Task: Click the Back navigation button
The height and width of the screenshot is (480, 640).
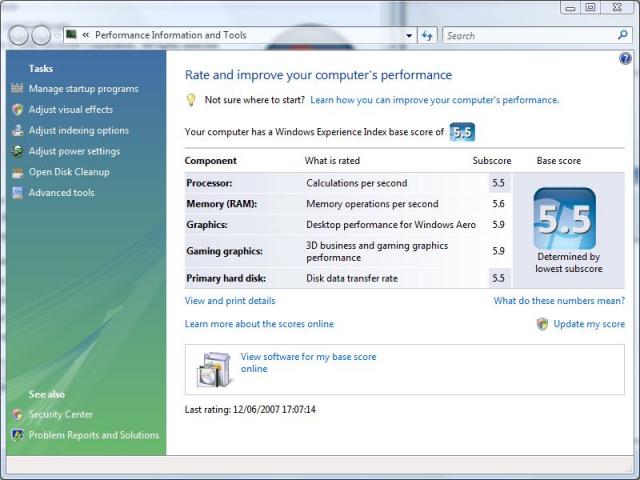Action: coord(18,35)
